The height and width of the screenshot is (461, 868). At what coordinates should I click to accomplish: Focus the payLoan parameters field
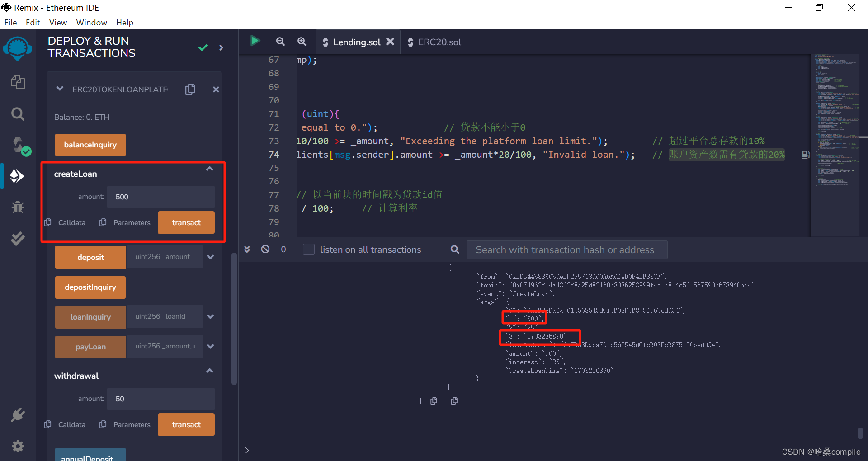[165, 346]
